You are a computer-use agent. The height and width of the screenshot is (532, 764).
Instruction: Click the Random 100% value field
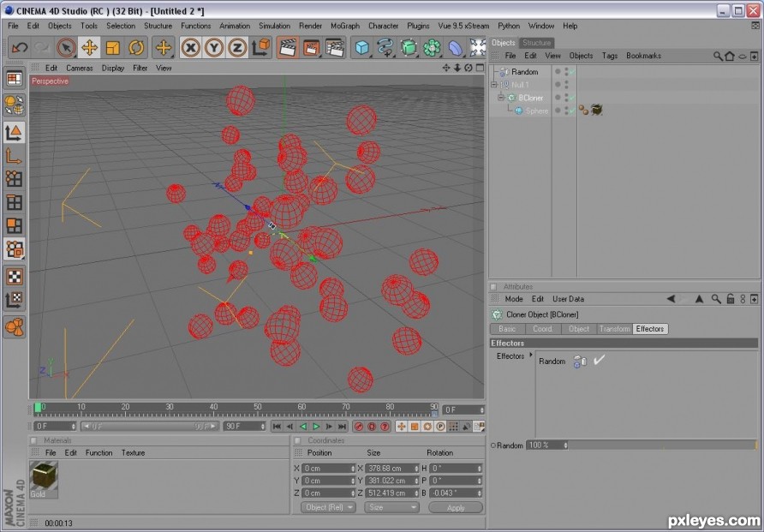(546, 445)
